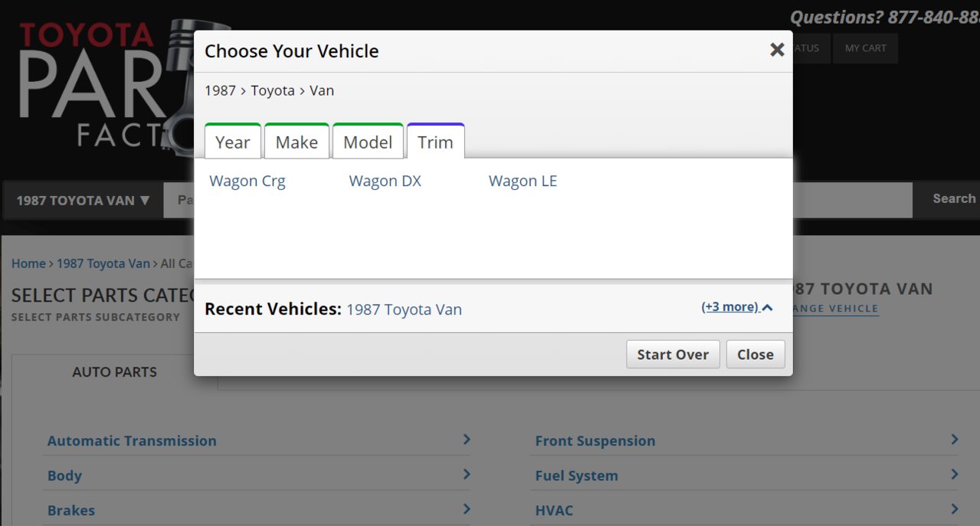The height and width of the screenshot is (526, 980).
Task: Open Front Suspension category
Action: (x=595, y=441)
